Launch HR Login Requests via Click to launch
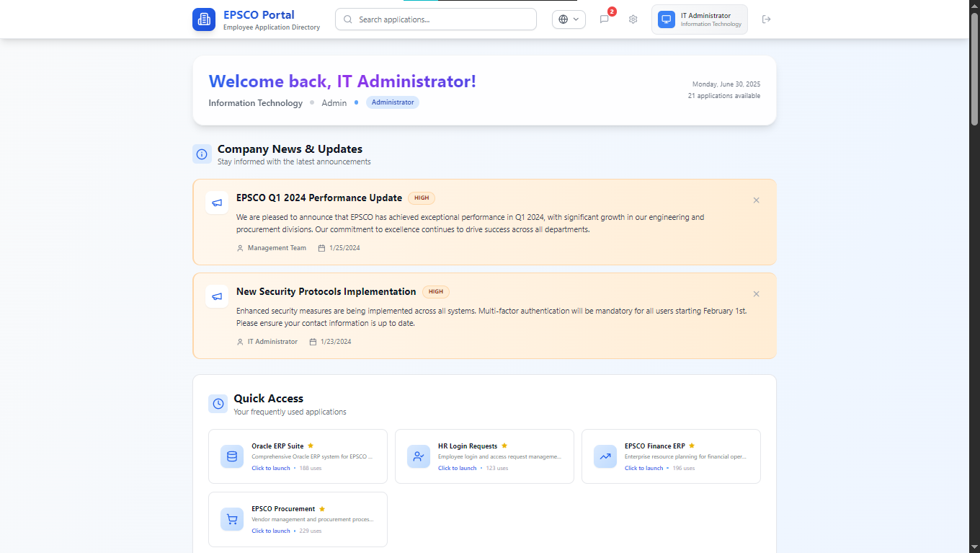 [458, 468]
